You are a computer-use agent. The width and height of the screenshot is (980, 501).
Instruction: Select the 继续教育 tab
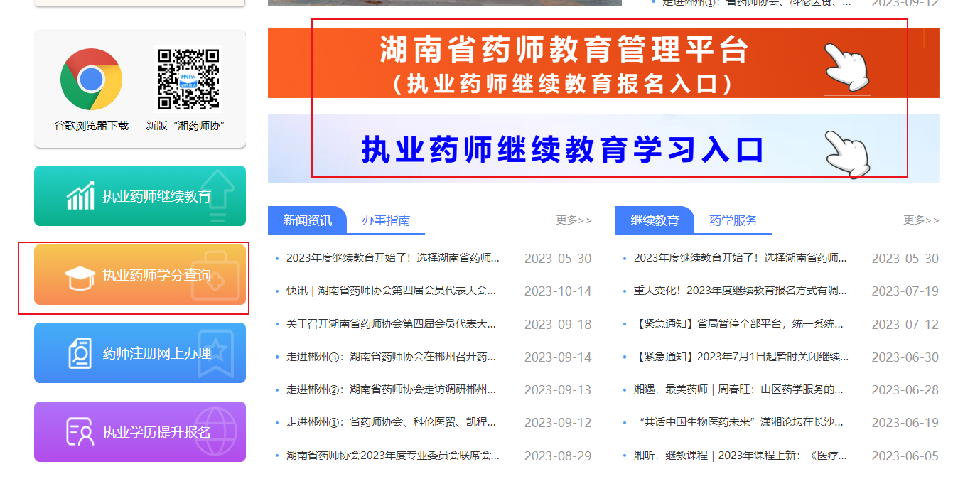pyautogui.click(x=655, y=220)
